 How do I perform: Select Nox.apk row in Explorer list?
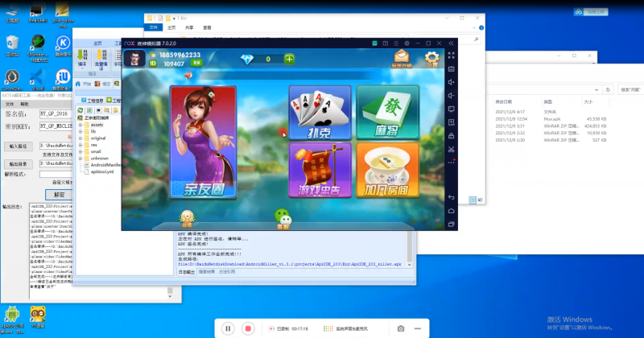coord(551,118)
